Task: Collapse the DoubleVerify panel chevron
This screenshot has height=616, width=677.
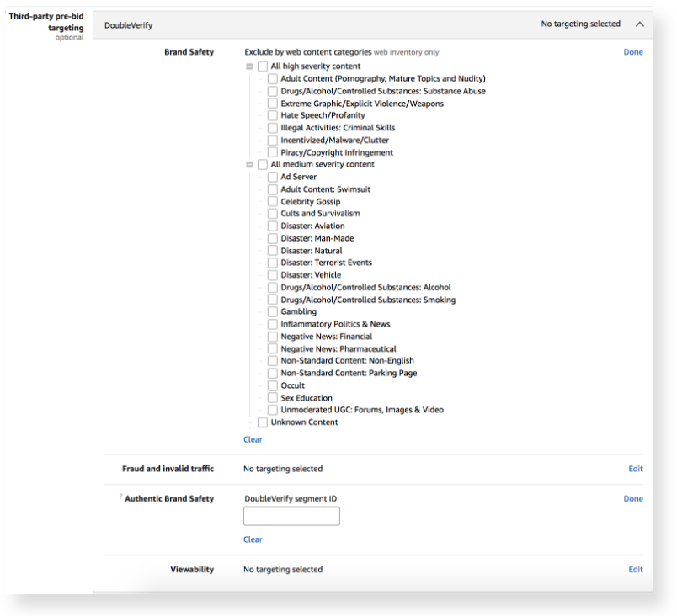Action: [640, 24]
